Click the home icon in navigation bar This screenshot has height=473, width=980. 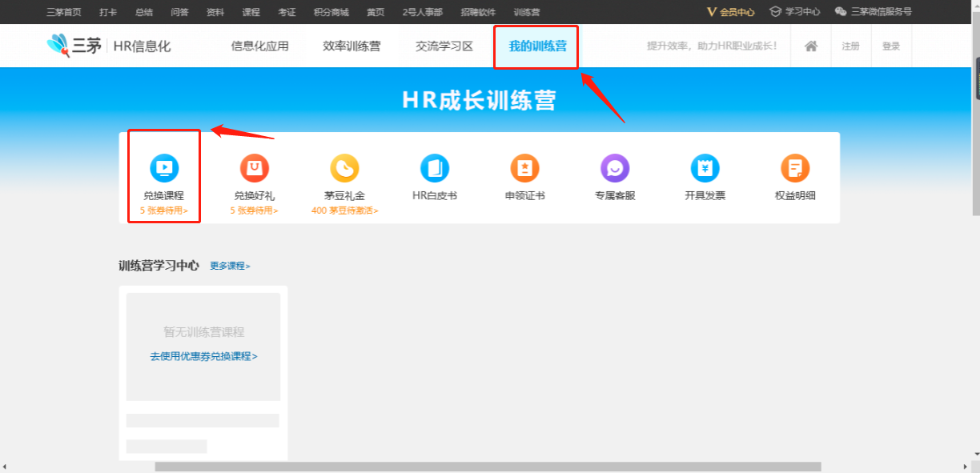pyautogui.click(x=811, y=46)
